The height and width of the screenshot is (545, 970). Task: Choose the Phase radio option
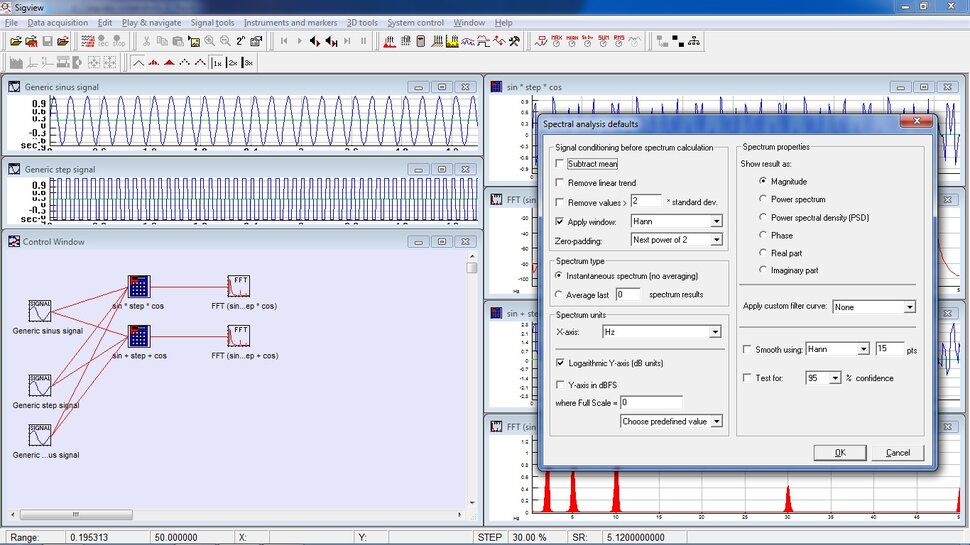click(x=763, y=235)
